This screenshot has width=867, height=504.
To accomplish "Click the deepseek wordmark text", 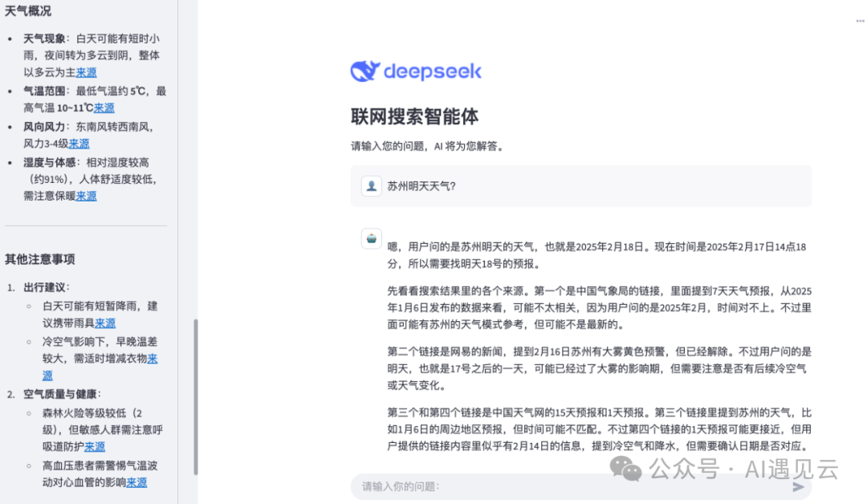I will (x=433, y=71).
